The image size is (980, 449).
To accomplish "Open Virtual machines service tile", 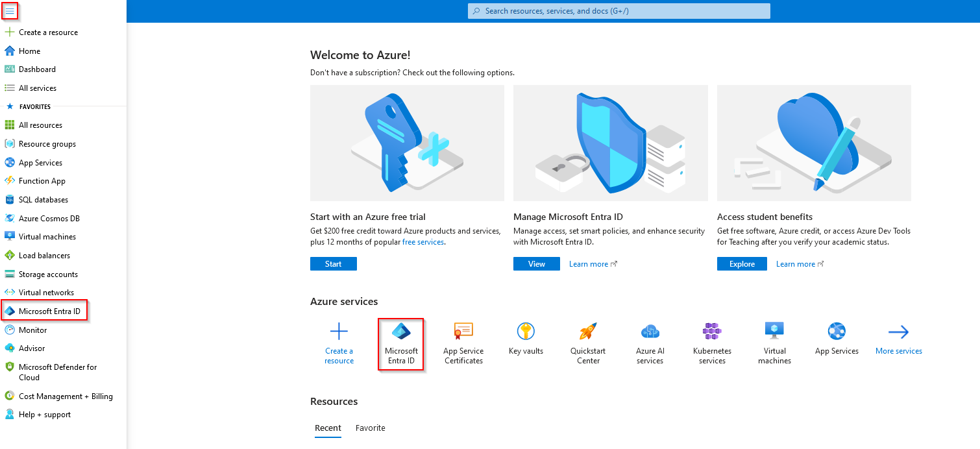I will click(774, 344).
